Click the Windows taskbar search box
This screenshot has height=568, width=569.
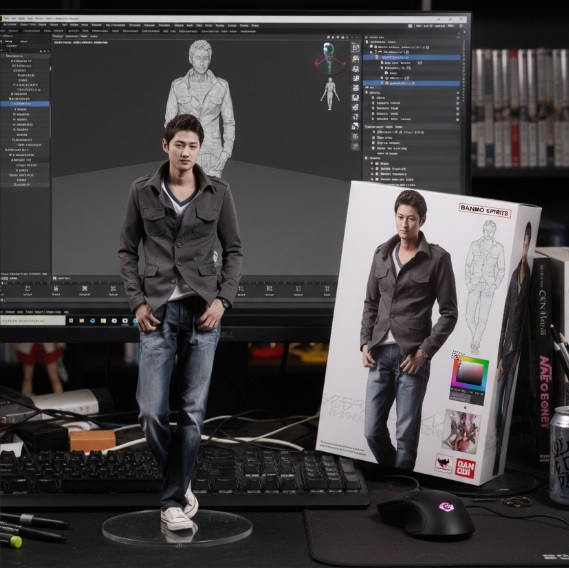(x=33, y=320)
